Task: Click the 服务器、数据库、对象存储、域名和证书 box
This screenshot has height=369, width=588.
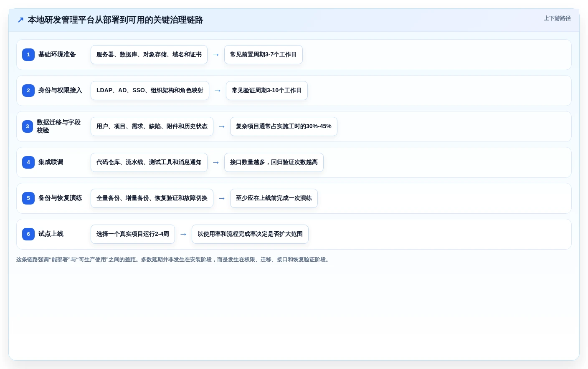Action: [149, 55]
